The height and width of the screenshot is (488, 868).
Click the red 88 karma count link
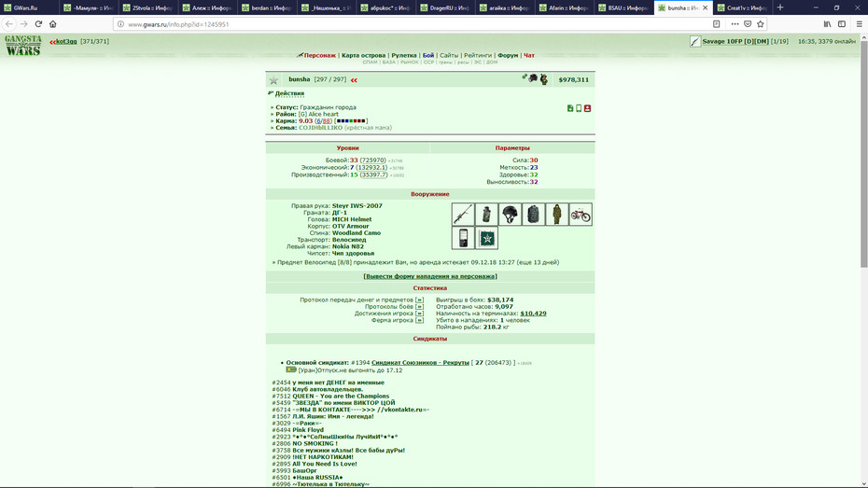326,120
